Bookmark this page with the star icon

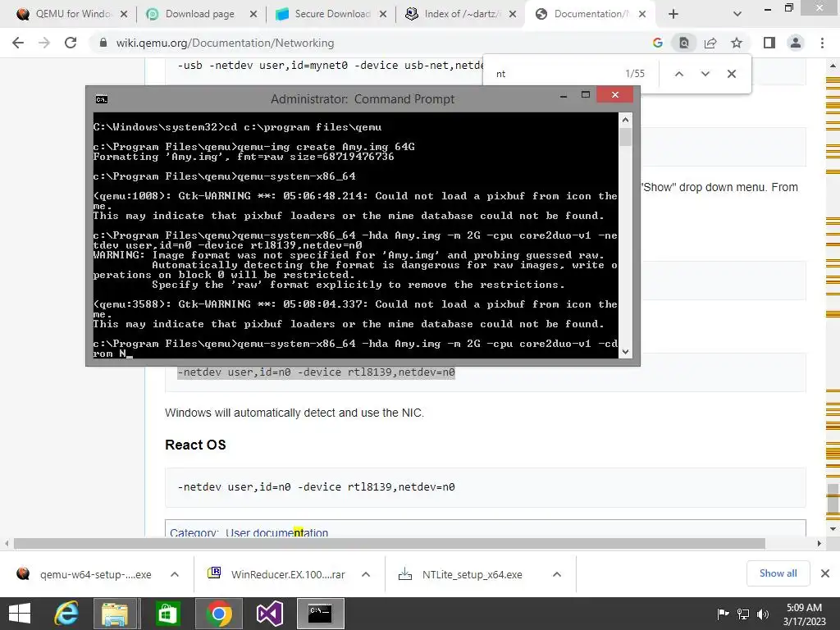[x=737, y=43]
